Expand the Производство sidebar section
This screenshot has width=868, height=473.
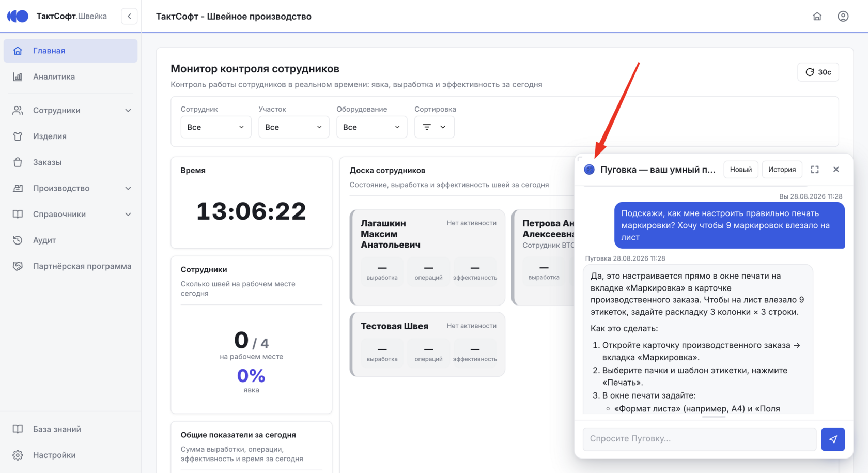pos(71,188)
